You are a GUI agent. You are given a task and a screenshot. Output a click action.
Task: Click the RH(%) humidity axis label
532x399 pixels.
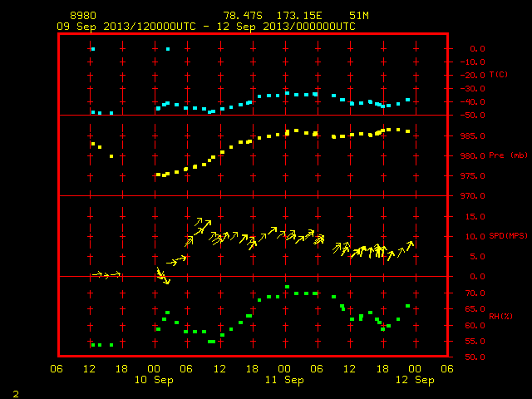point(500,316)
